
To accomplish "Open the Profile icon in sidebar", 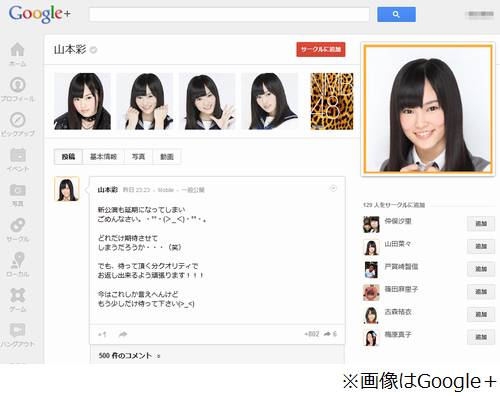I will pyautogui.click(x=18, y=85).
